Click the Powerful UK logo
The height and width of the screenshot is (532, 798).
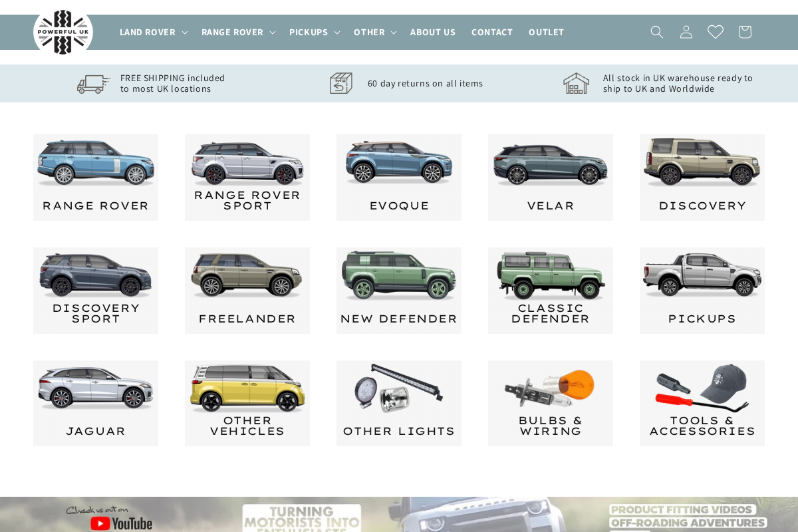coord(63,32)
